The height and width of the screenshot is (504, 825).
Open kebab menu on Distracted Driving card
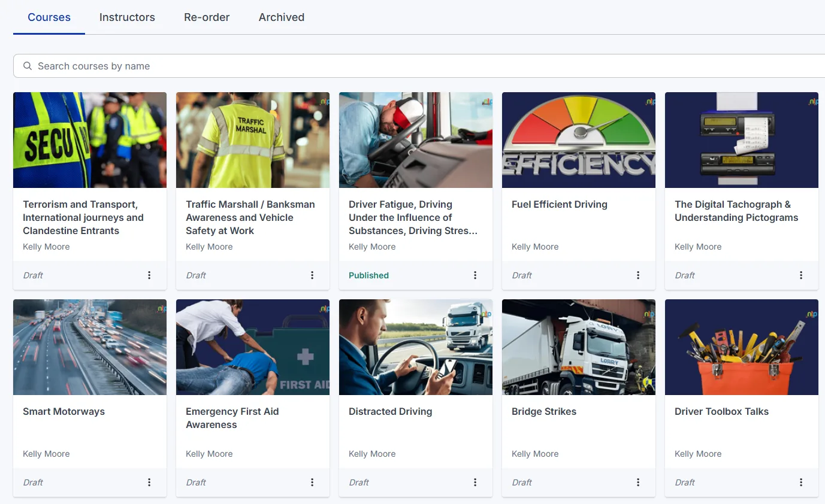pos(475,482)
